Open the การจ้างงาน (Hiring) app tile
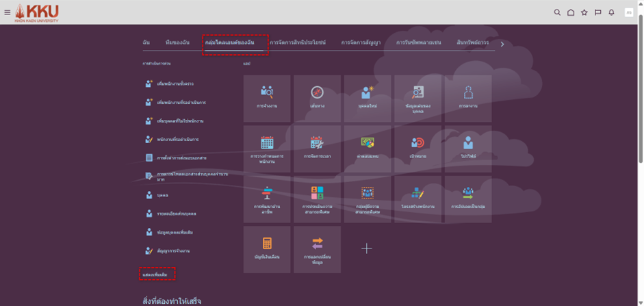 [x=266, y=98]
